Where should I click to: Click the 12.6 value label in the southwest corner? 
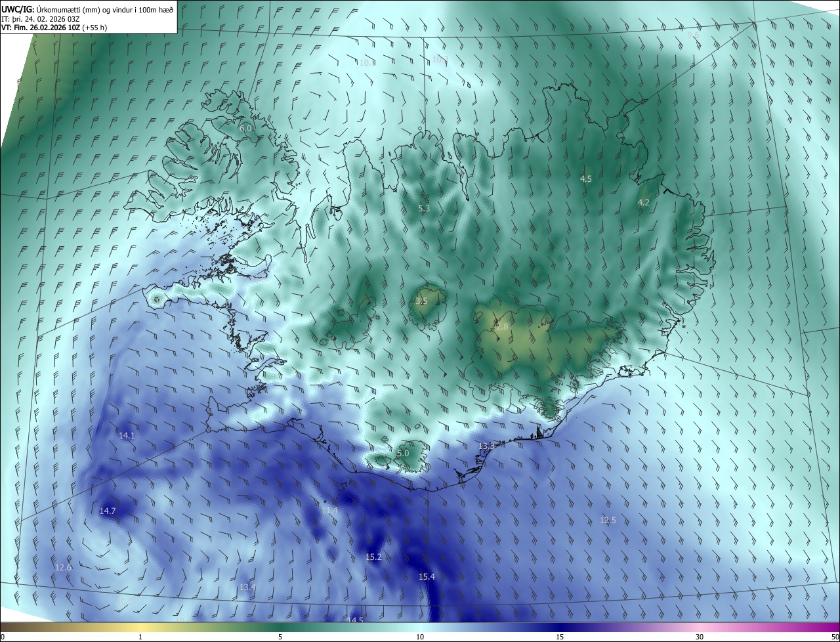point(63,568)
